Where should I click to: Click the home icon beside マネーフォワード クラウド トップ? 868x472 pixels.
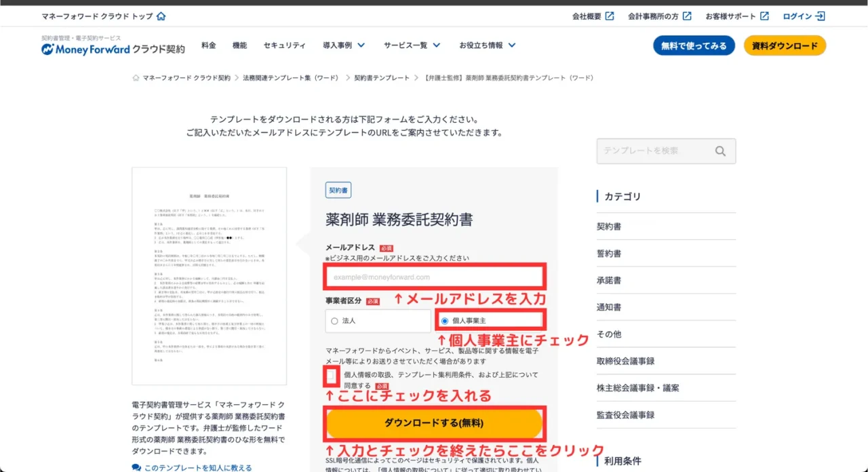161,16
